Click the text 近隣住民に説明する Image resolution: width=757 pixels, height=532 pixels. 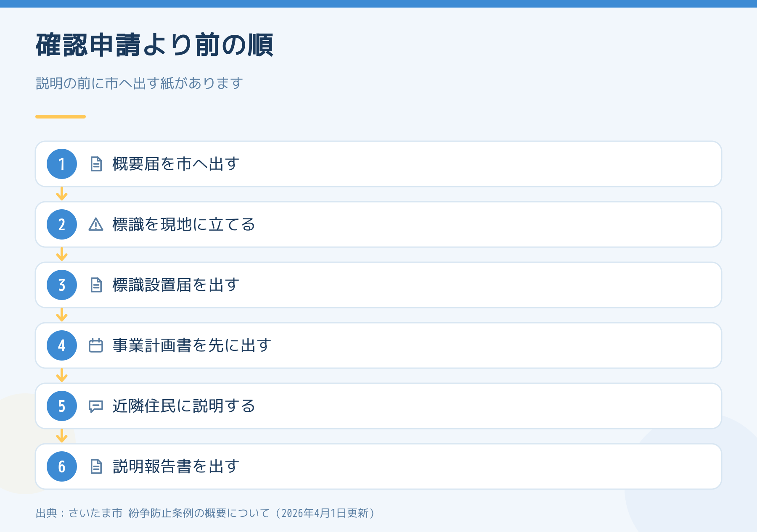point(184,406)
